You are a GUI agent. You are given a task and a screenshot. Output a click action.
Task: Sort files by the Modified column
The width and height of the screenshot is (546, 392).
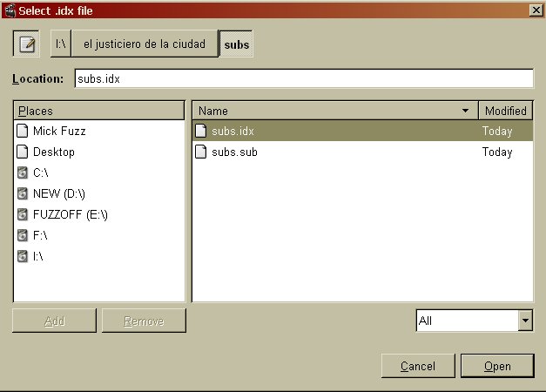point(506,111)
